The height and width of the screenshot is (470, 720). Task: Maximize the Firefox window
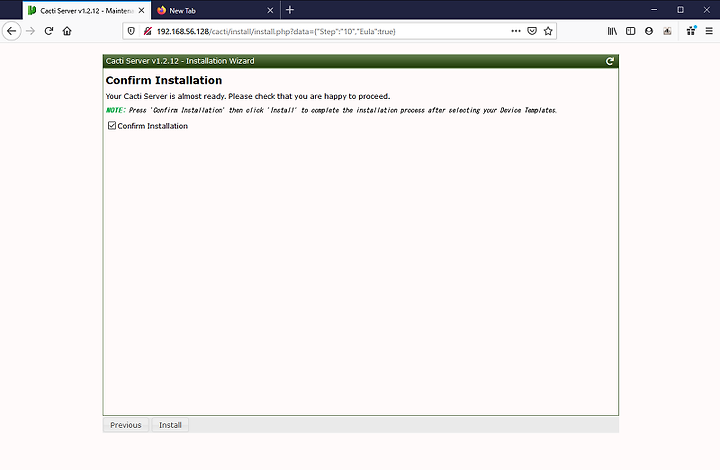(681, 10)
